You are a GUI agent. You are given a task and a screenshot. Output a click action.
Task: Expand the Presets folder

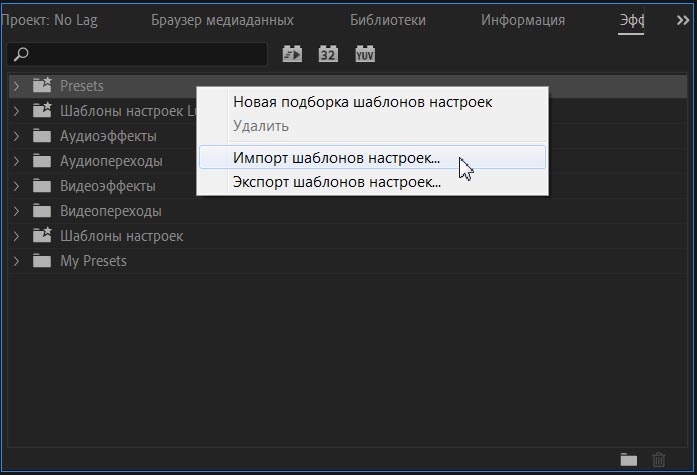coord(16,86)
